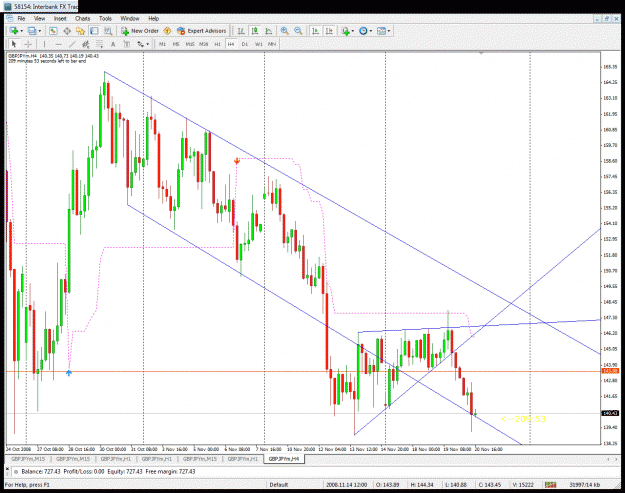
Task: Show the Data Window panel
Action: (67, 31)
